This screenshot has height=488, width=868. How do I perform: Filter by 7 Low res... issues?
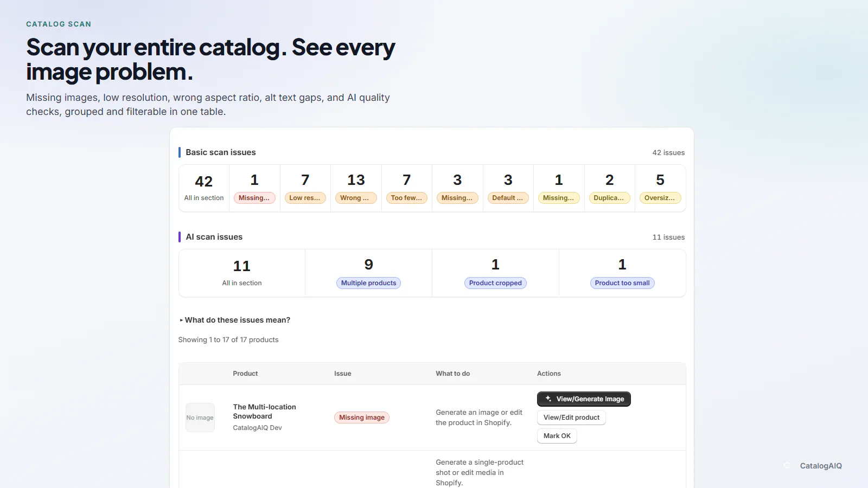pos(305,188)
